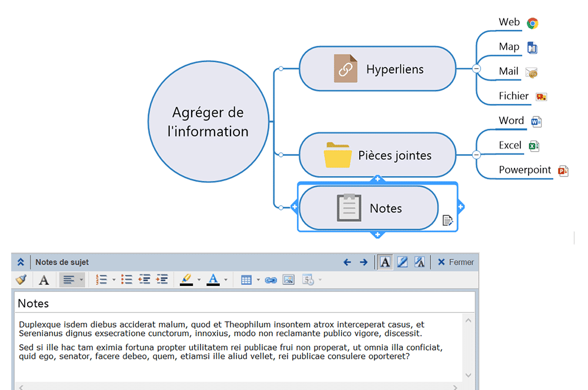Viewport: 588px width, 390px height.
Task: Collapse the Hyperliens branch
Action: coord(476,69)
